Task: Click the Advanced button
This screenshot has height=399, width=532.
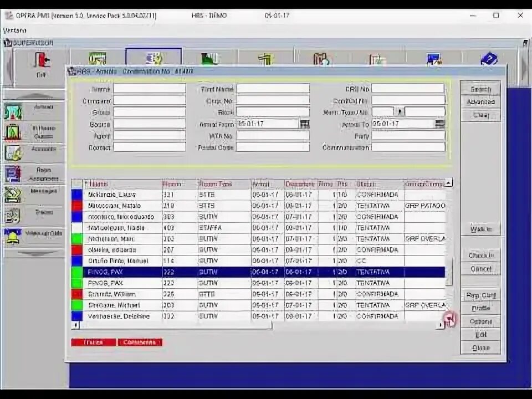Action: (x=480, y=102)
